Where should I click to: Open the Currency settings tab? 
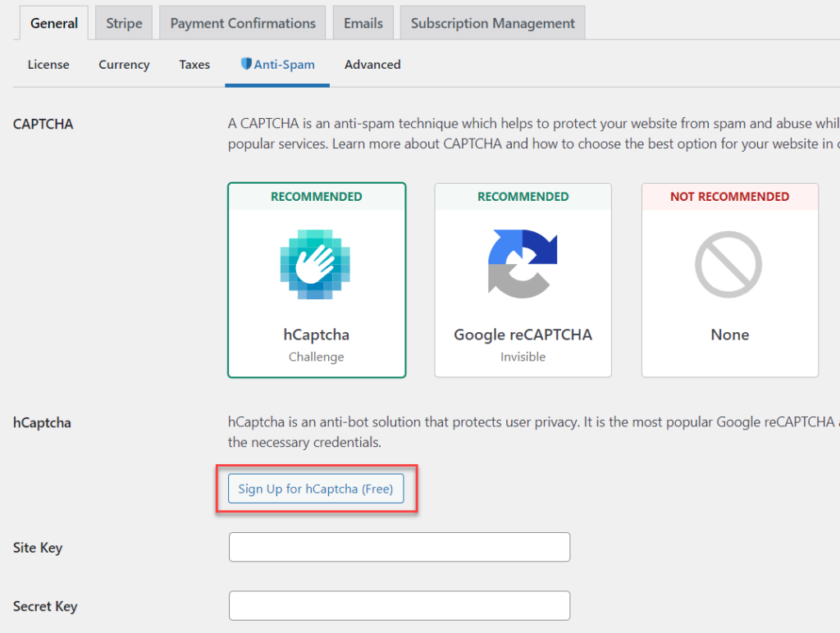pyautogui.click(x=123, y=64)
